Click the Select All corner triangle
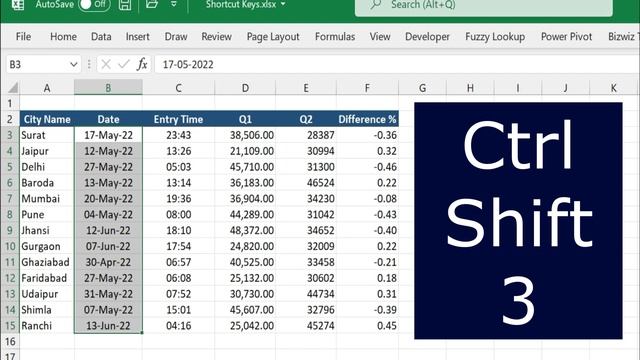Screen dimensions: 640x360 13,87
